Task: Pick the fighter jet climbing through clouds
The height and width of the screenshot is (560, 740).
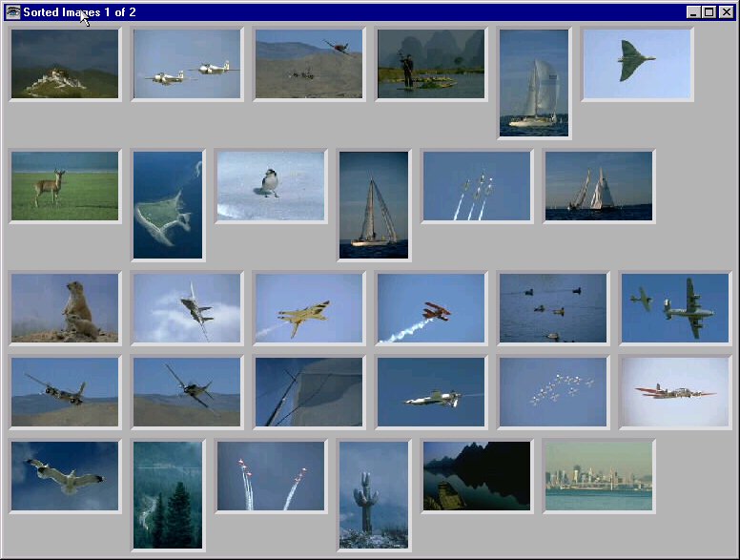Action: click(187, 308)
